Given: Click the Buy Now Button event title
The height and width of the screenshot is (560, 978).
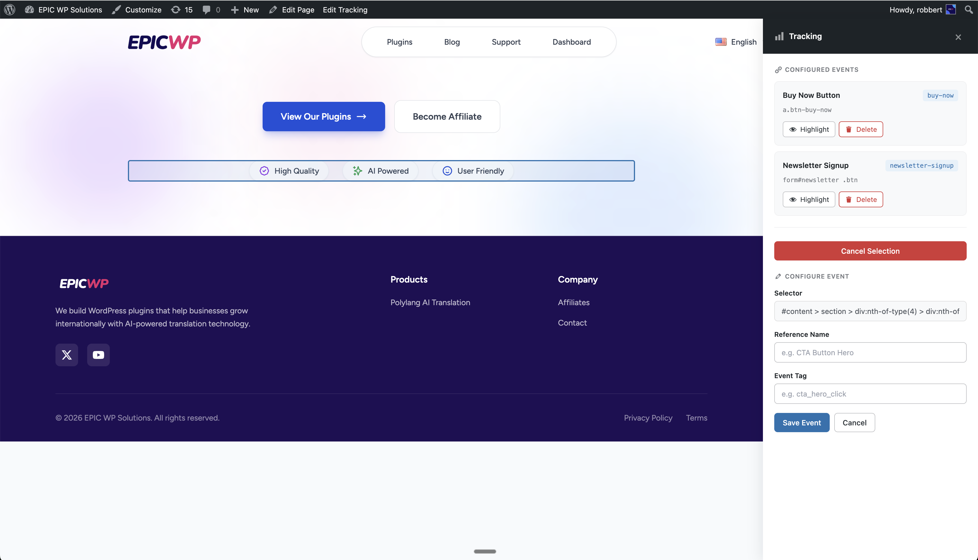Looking at the screenshot, I should (811, 95).
